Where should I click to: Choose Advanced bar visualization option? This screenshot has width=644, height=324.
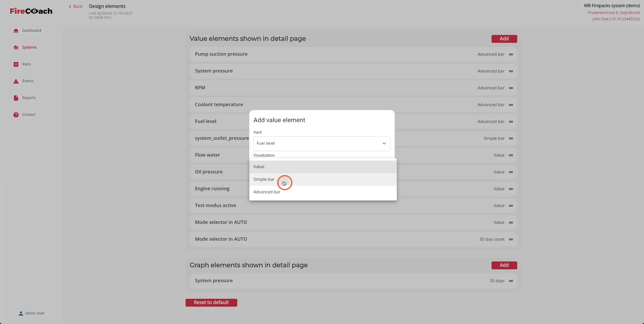point(323,192)
